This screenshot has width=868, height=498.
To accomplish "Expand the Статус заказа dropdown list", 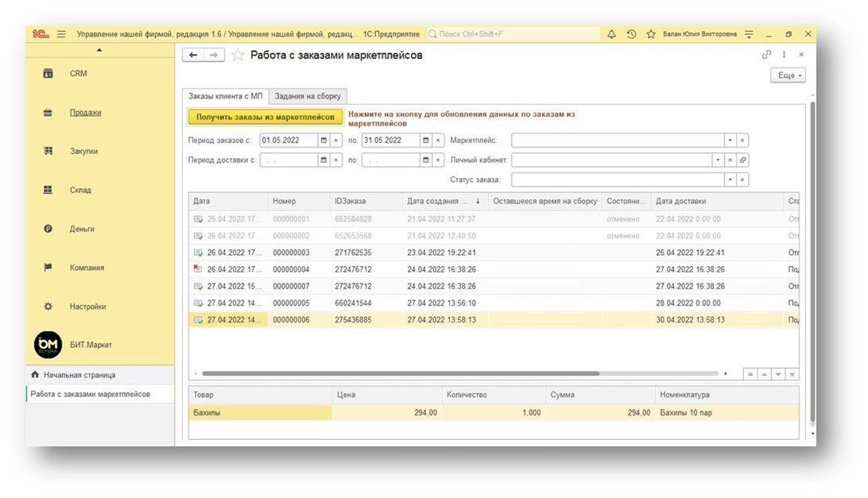I will pyautogui.click(x=730, y=180).
